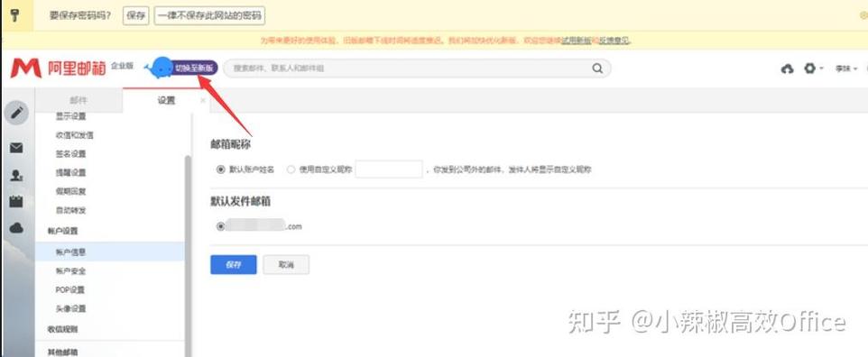This screenshot has width=868, height=357.
Task: Close the 设置 tab
Action: pyautogui.click(x=203, y=100)
